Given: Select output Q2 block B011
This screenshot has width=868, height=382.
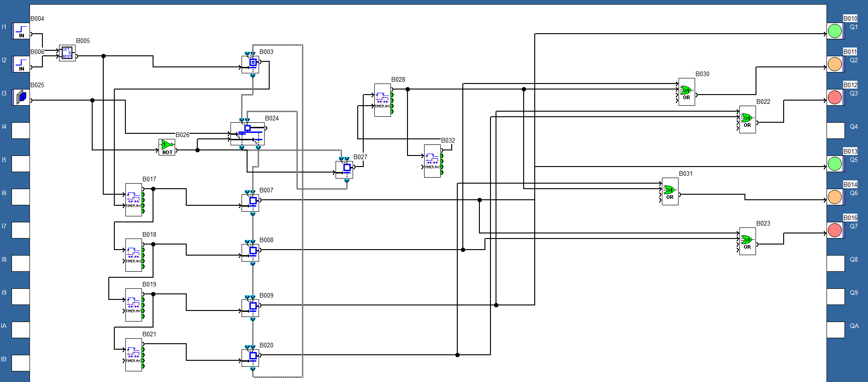Looking at the screenshot, I should (x=835, y=64).
